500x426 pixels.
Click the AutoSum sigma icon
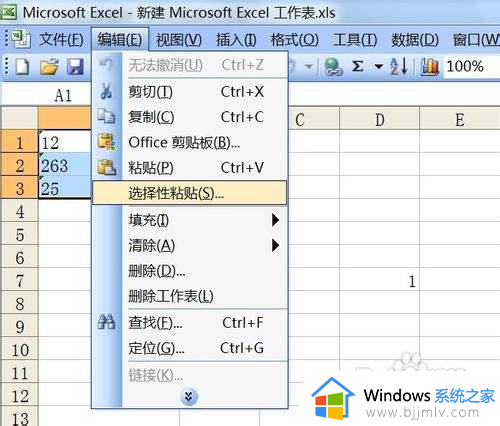(x=358, y=66)
